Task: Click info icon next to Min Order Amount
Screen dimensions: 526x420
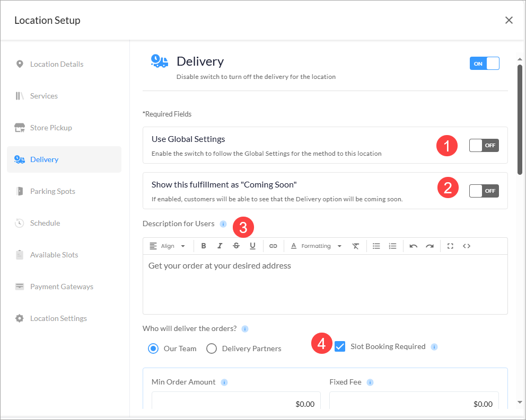Action: [224, 382]
